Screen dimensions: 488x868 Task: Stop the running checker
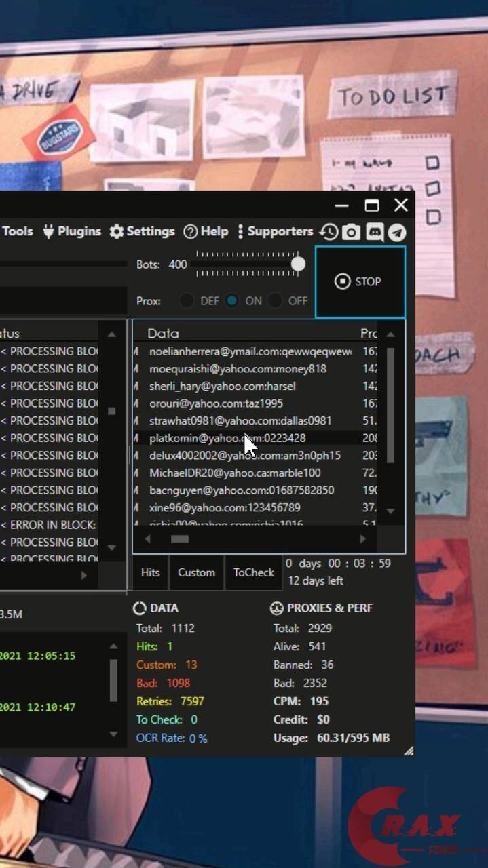360,282
